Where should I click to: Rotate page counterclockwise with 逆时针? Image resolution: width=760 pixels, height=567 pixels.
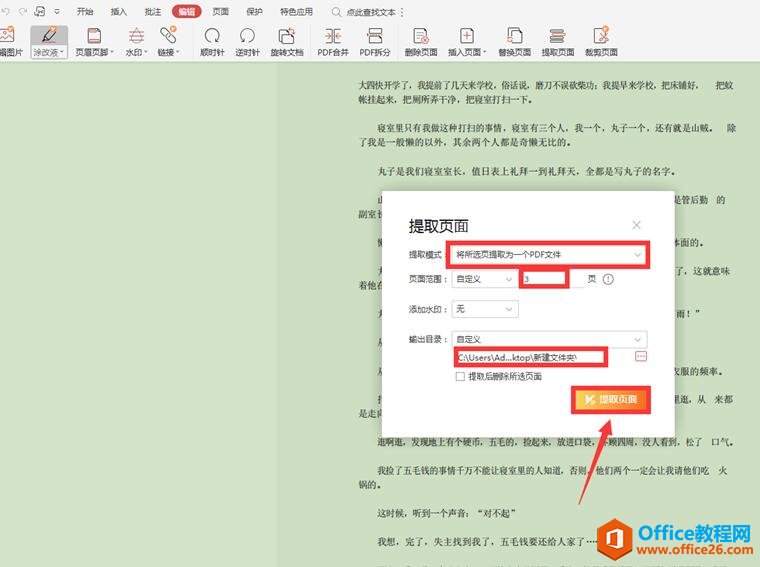pyautogui.click(x=247, y=36)
